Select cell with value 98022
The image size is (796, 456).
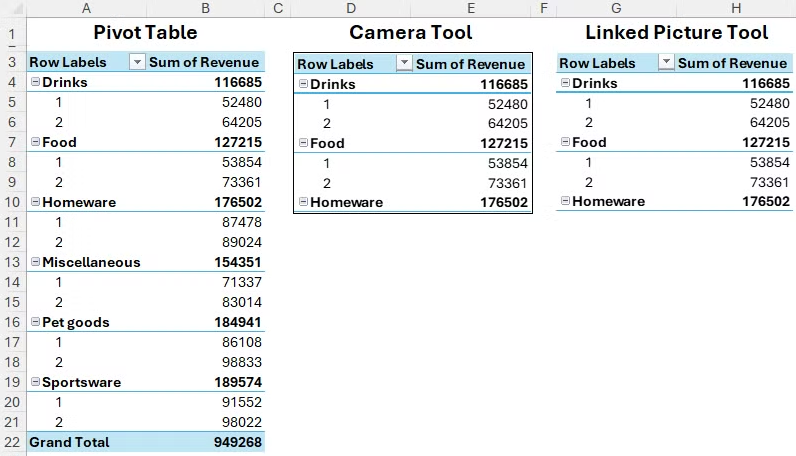point(206,421)
